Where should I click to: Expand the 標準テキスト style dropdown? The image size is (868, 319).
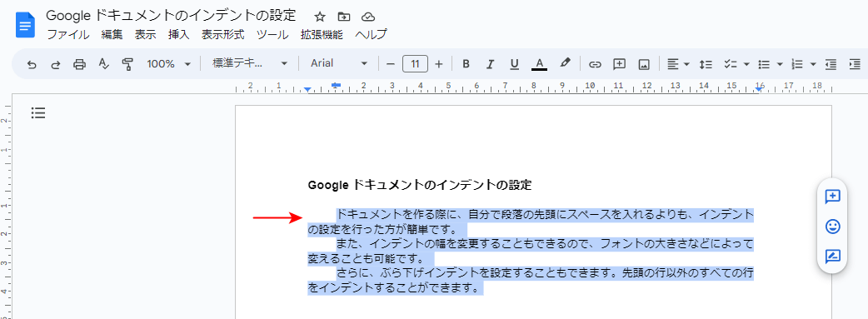[x=250, y=63]
